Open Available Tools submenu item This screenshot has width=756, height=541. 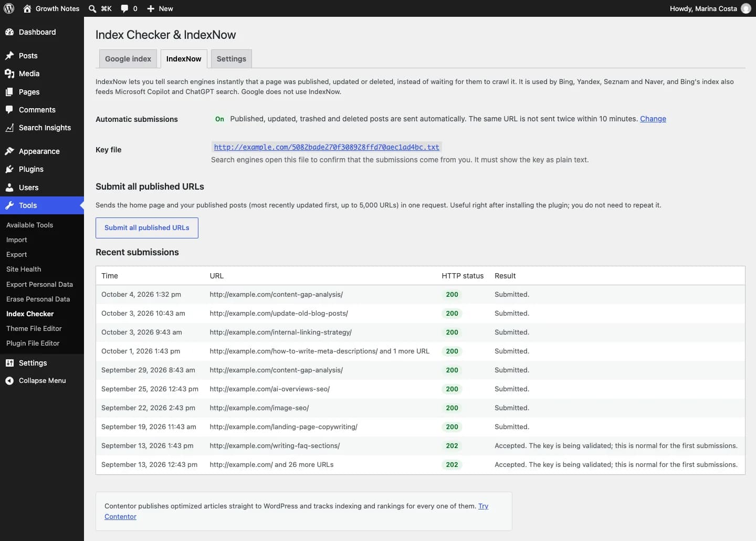pos(29,225)
